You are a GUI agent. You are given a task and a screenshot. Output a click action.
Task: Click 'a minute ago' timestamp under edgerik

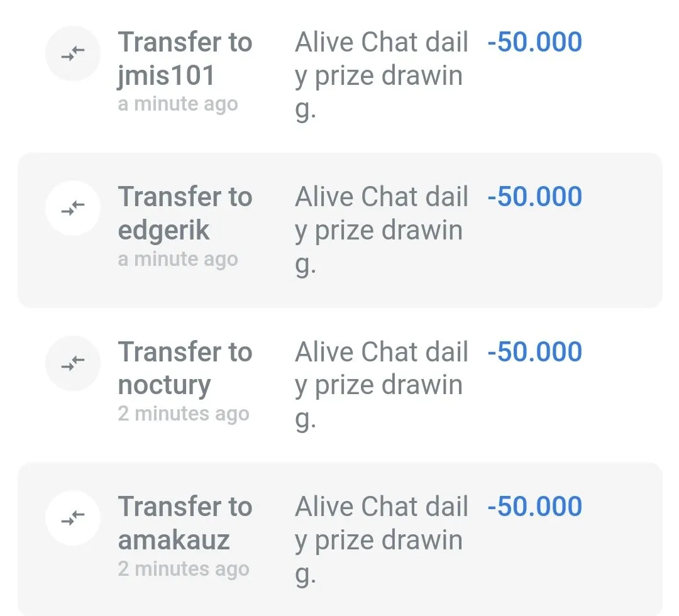(x=178, y=259)
